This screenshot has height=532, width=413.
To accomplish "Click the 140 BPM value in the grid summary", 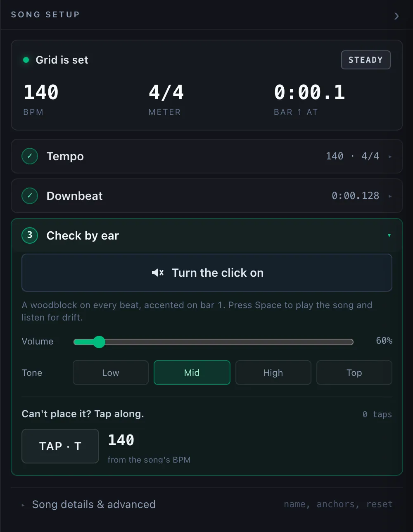I will (x=41, y=92).
